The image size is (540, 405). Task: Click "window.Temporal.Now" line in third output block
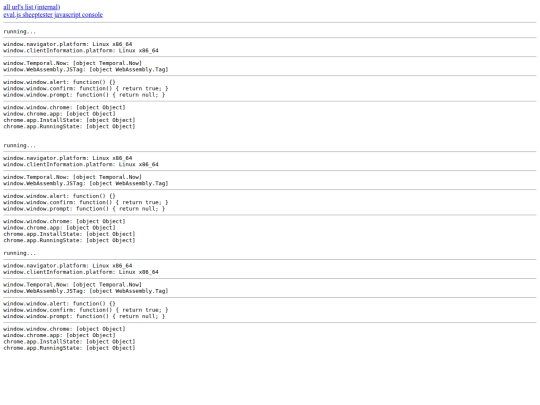pyautogui.click(x=73, y=284)
